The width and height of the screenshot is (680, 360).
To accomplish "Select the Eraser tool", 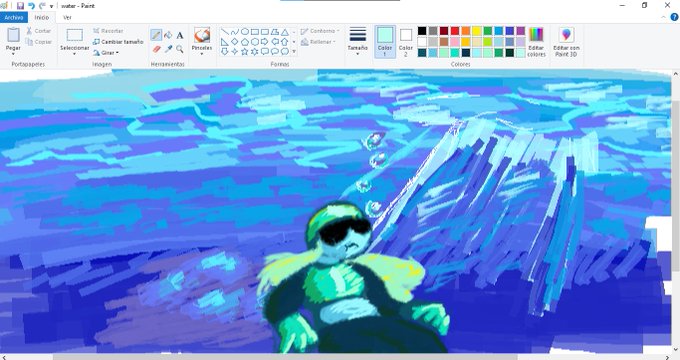I will pos(157,49).
